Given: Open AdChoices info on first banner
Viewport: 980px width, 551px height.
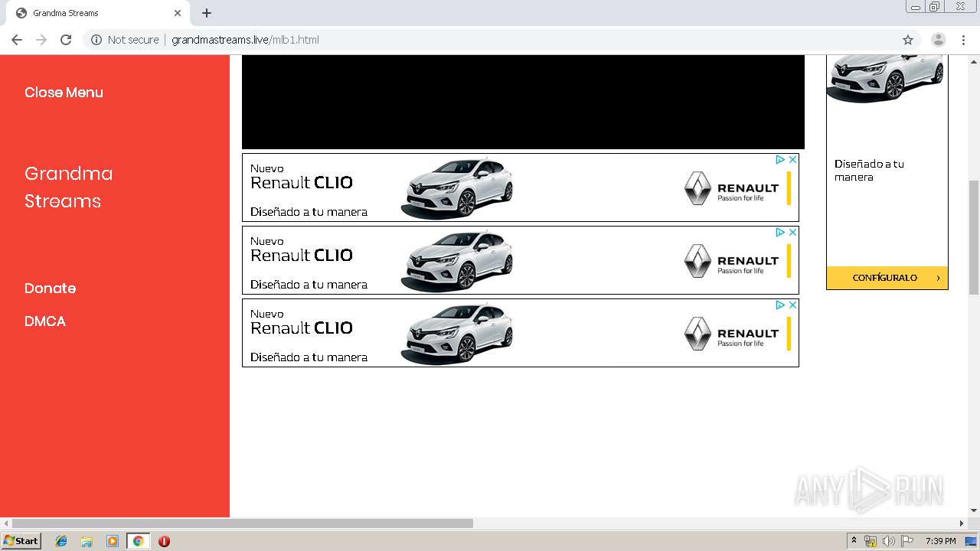Looking at the screenshot, I should [781, 160].
